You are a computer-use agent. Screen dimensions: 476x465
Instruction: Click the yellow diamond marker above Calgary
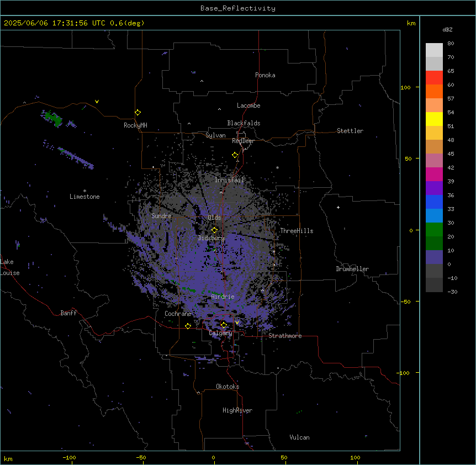tap(224, 325)
